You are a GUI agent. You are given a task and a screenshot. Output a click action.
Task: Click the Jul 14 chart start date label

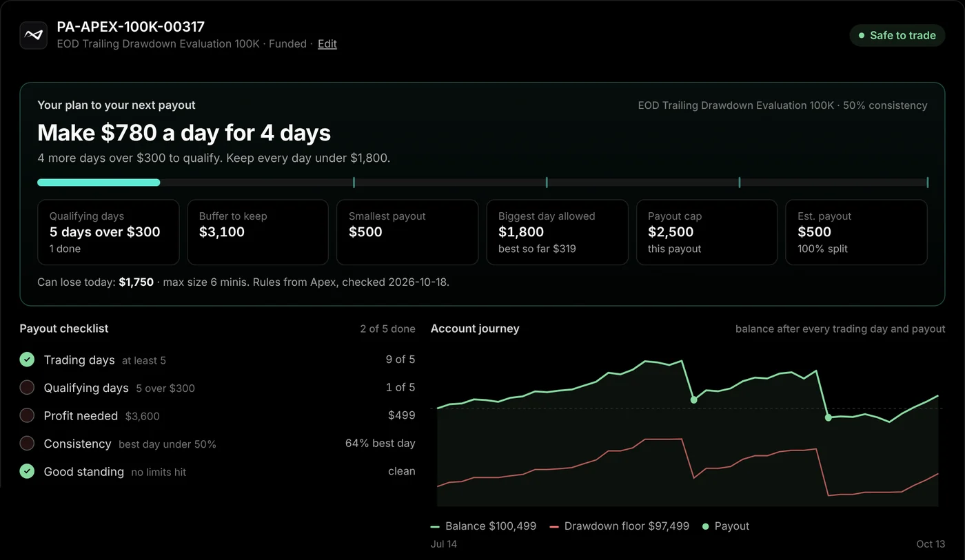tap(444, 544)
